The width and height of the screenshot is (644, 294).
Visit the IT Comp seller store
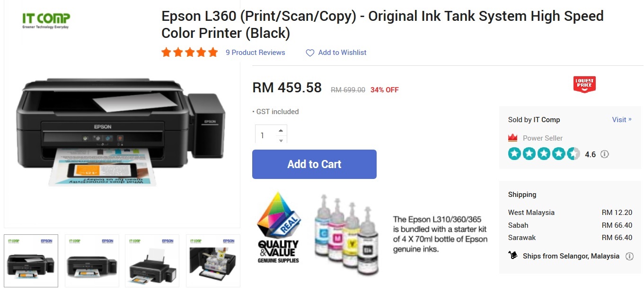[621, 120]
